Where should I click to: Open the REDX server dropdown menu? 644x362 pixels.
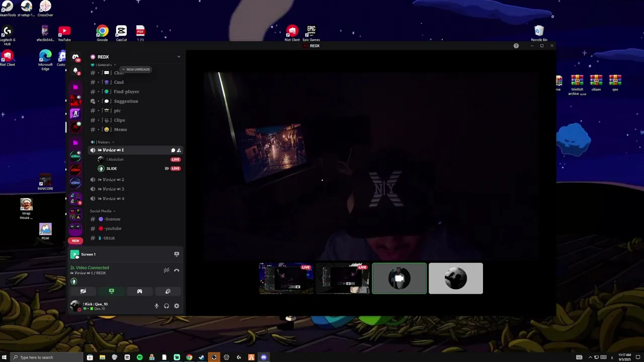[179, 57]
